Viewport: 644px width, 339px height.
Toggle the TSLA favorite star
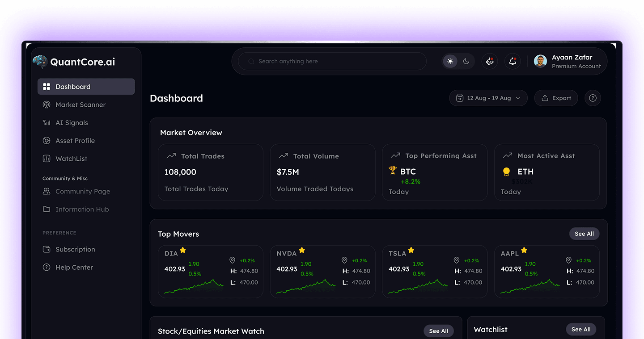pos(411,250)
